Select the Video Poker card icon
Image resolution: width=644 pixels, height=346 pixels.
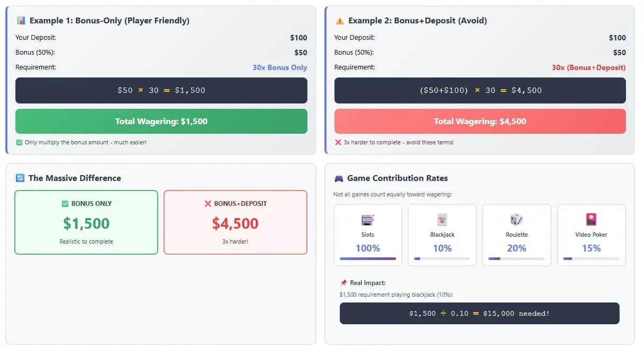click(x=591, y=220)
